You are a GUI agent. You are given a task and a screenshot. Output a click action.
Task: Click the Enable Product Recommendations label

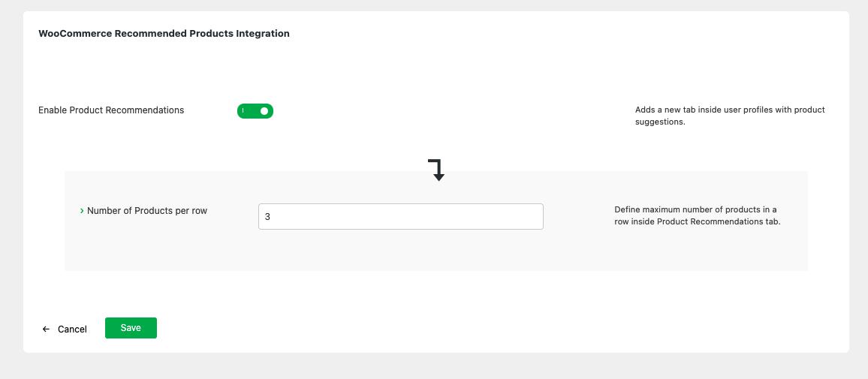[x=111, y=110]
